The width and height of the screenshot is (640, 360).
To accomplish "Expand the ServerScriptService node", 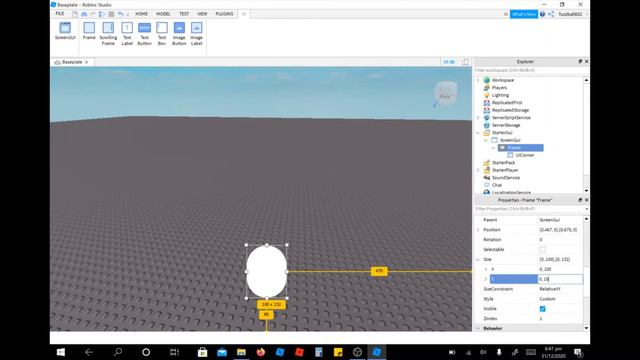I will point(478,118).
